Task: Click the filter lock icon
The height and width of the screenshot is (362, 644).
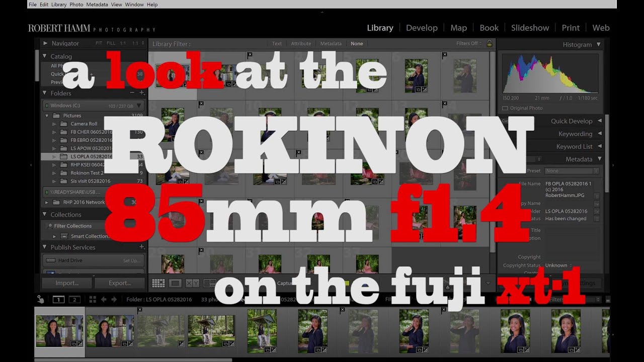Action: tap(489, 44)
